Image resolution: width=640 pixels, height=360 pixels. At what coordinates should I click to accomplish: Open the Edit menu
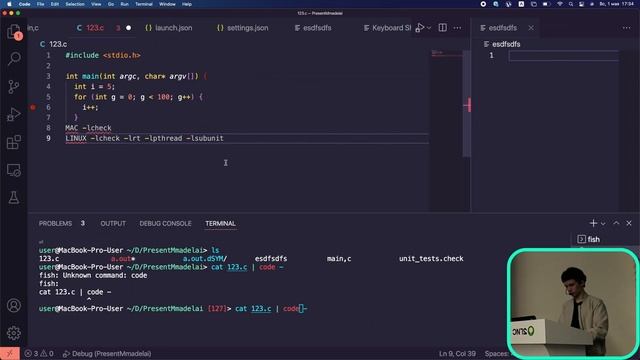[x=55, y=4]
